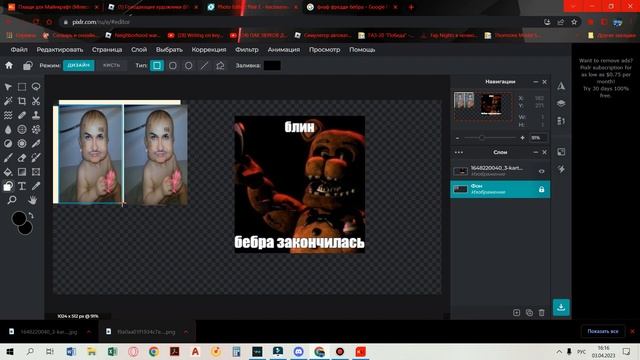640x360 pixels.
Task: Select the Eraser tool
Action: tap(22, 158)
